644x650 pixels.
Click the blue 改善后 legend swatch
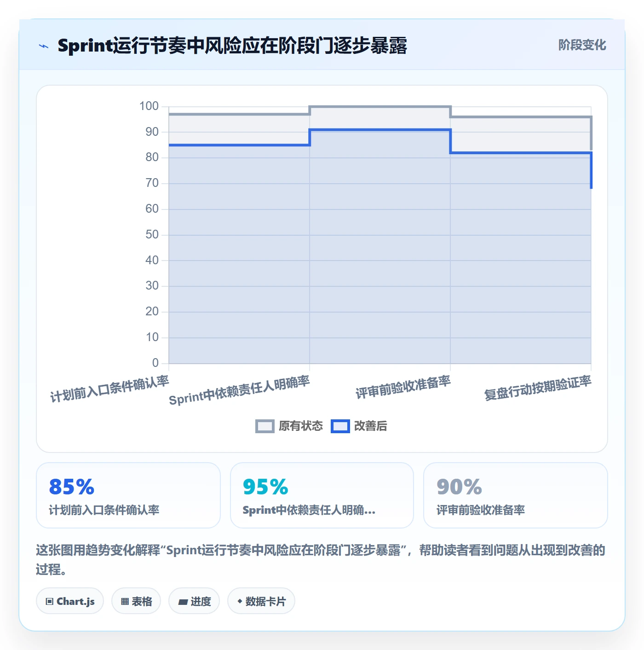tap(340, 426)
